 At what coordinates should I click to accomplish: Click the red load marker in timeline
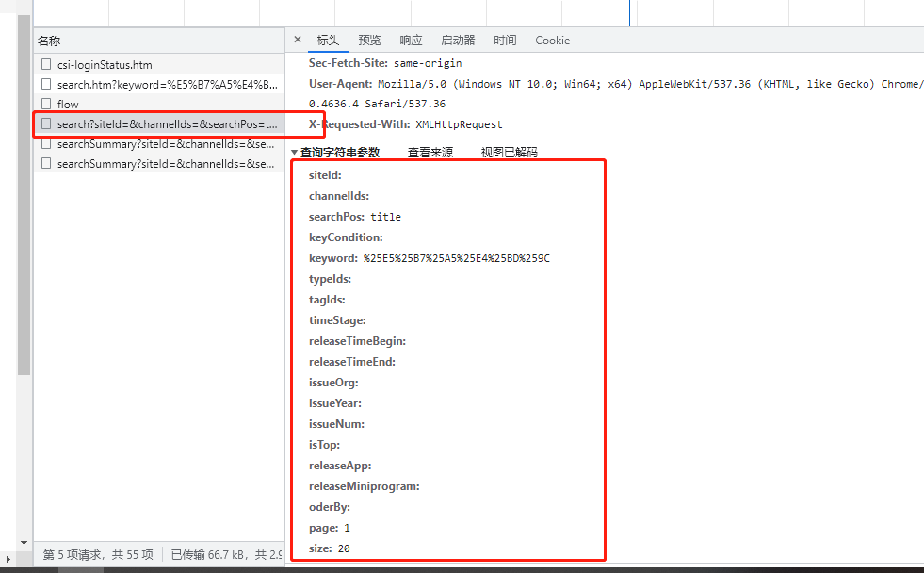[657, 13]
